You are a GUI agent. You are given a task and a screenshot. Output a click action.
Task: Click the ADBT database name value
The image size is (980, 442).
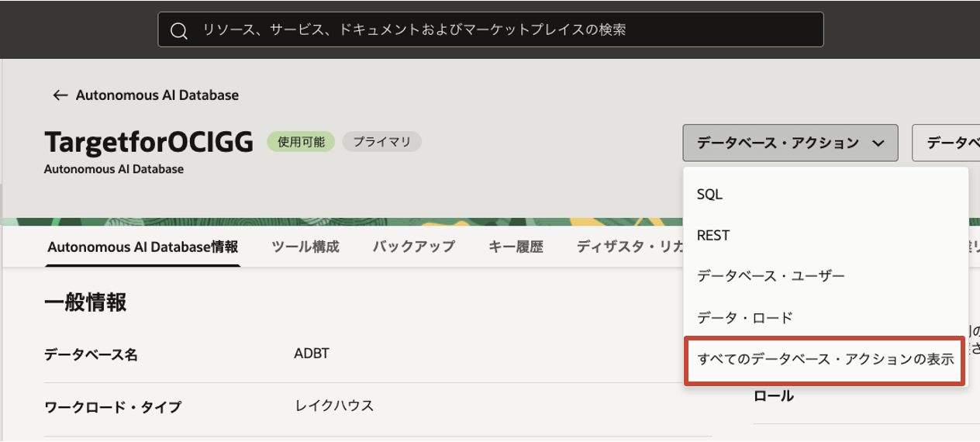[x=312, y=354]
